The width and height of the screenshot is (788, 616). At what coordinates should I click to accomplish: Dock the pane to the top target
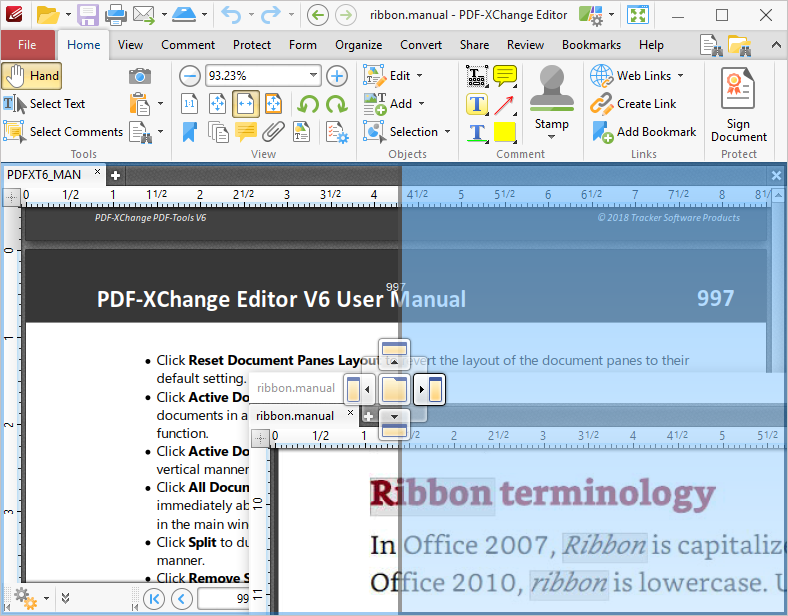click(395, 354)
